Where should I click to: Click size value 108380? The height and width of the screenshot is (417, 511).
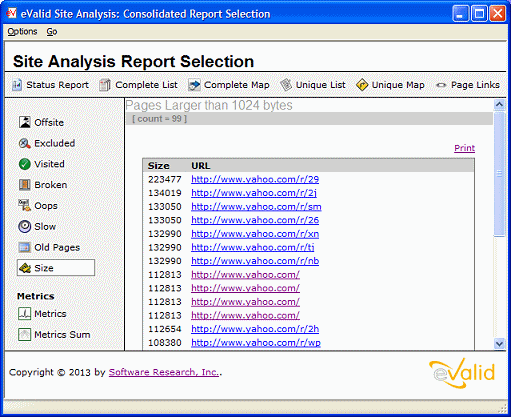coord(165,343)
